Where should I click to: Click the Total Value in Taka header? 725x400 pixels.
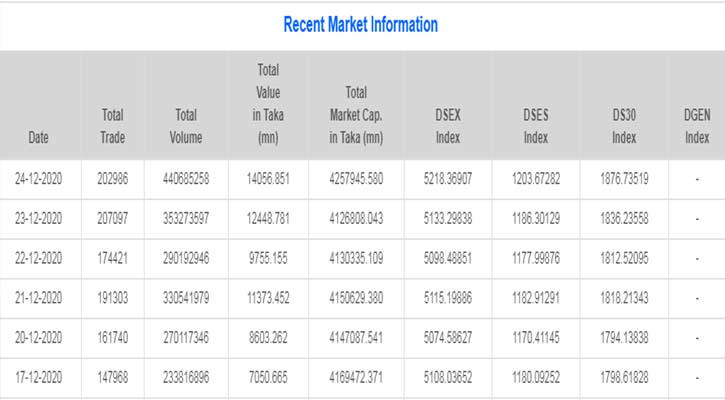click(267, 104)
